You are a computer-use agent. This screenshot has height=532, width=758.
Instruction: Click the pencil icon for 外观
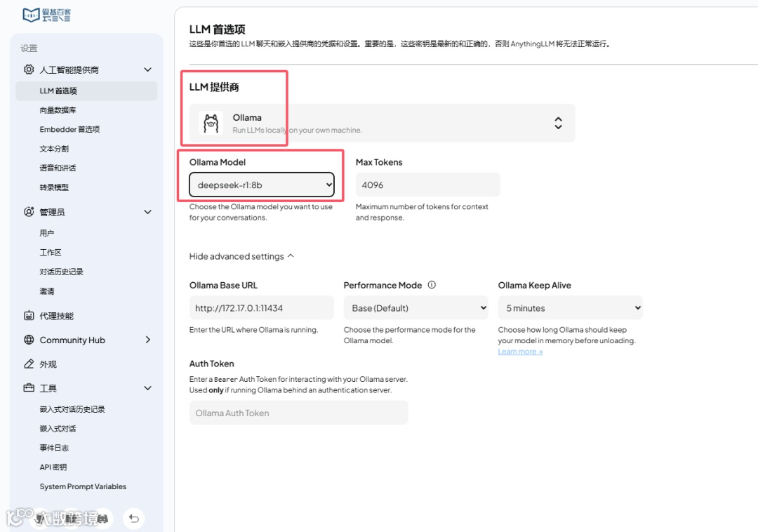[29, 364]
